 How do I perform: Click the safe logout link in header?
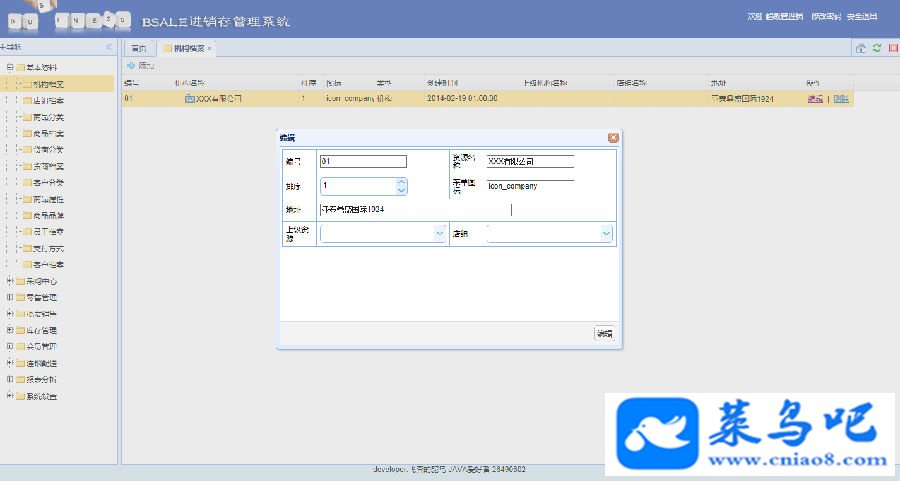tap(862, 17)
